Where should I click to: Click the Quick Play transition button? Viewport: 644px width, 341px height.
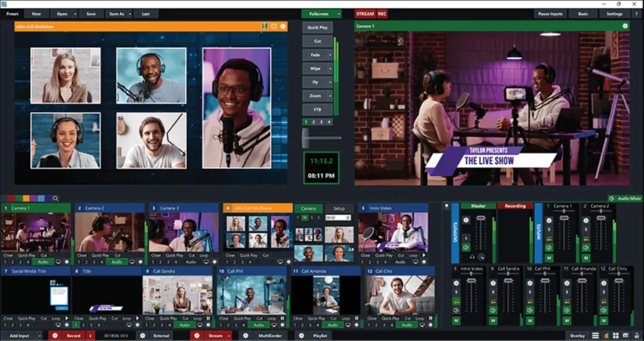318,28
